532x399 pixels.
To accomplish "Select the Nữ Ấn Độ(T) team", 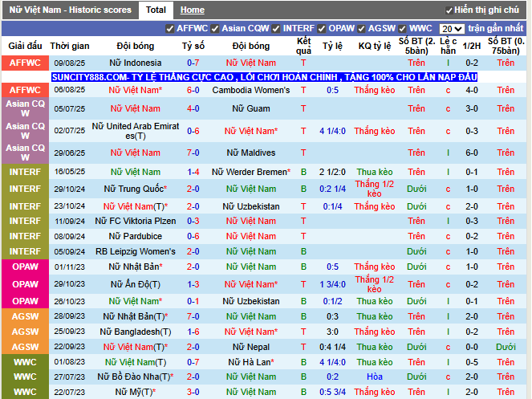I will (135, 284).
